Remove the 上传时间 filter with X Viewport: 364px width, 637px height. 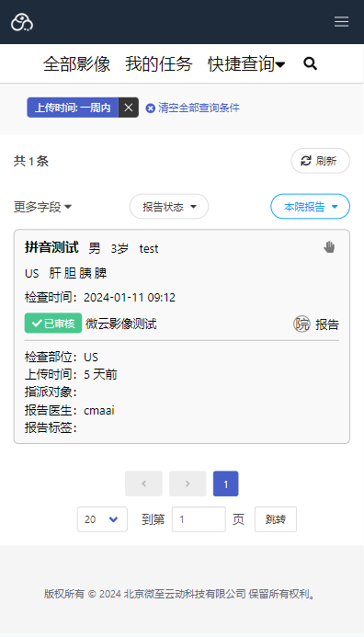[x=129, y=108]
